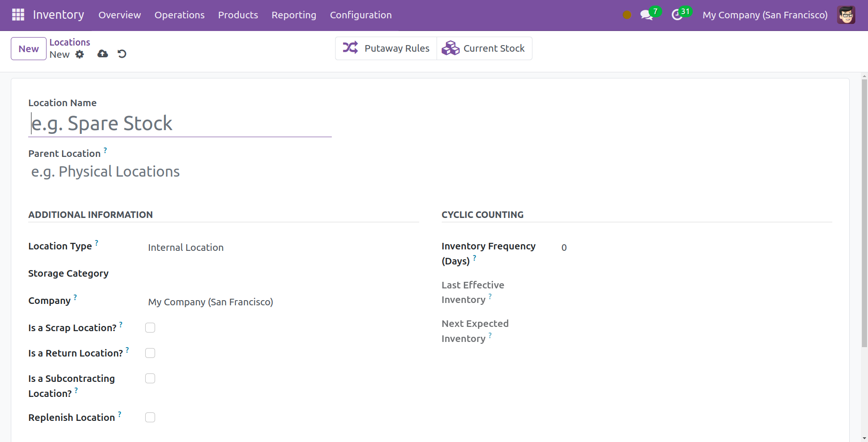
Task: Click the gear actions icon beside New
Action: [x=80, y=54]
